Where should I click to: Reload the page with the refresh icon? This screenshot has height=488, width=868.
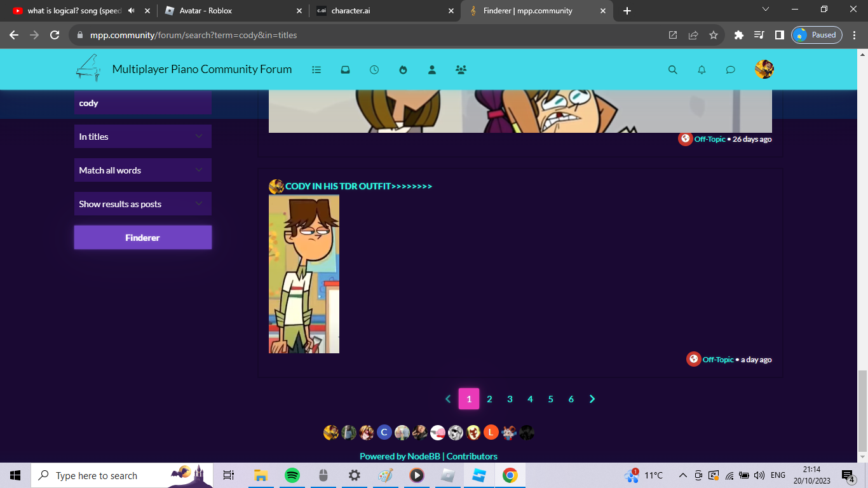click(55, 35)
